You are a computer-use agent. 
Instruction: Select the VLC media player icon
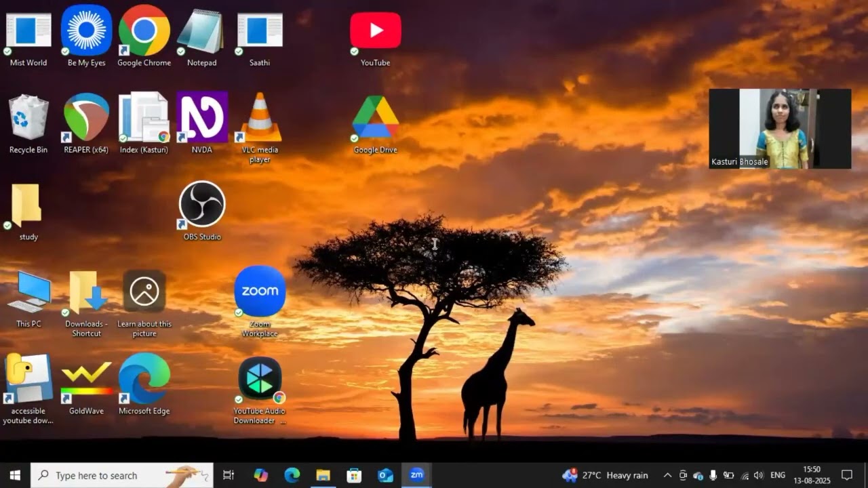(x=260, y=129)
